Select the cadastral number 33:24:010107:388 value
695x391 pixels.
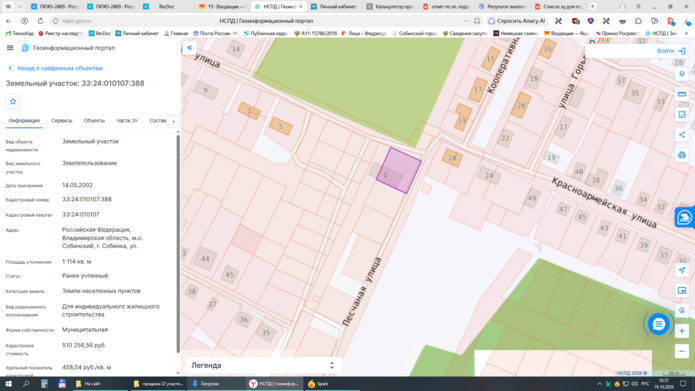[87, 199]
